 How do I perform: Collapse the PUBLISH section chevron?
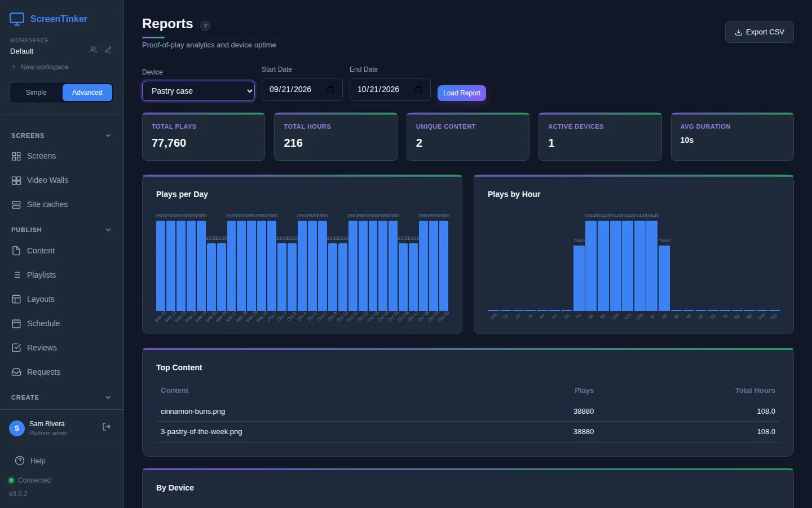108,230
